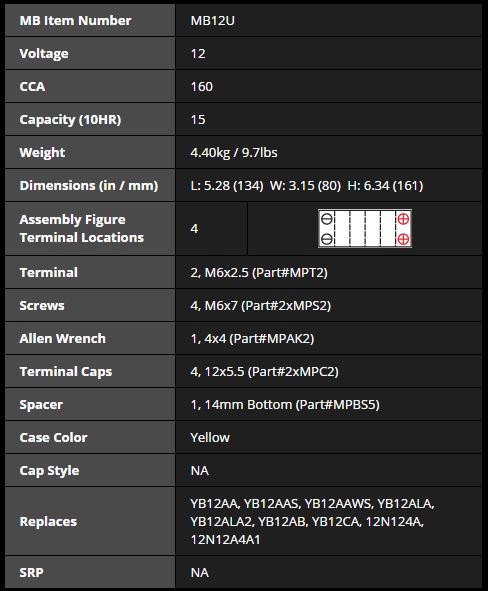The image size is (488, 591).
Task: Select the Yellow case color value
Action: pyautogui.click(x=210, y=438)
